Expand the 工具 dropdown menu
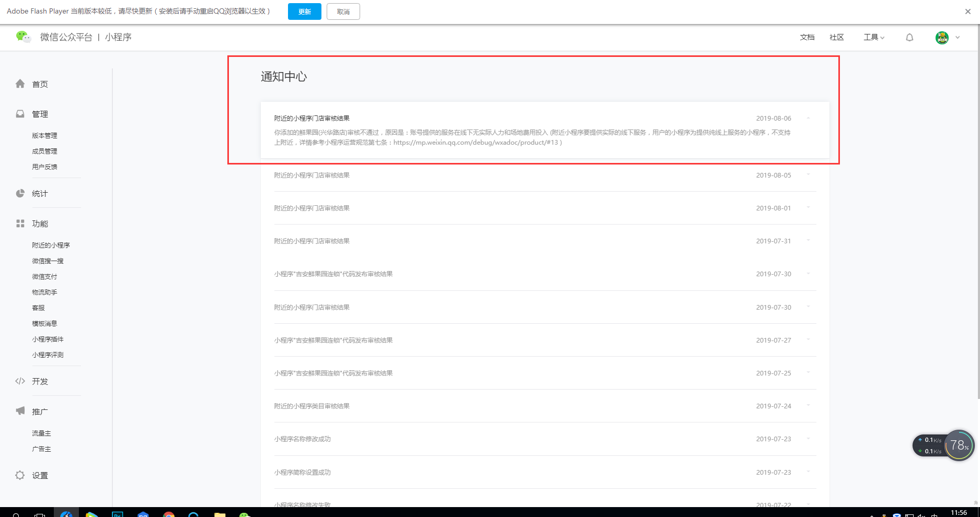Image resolution: width=980 pixels, height=517 pixels. pos(874,37)
